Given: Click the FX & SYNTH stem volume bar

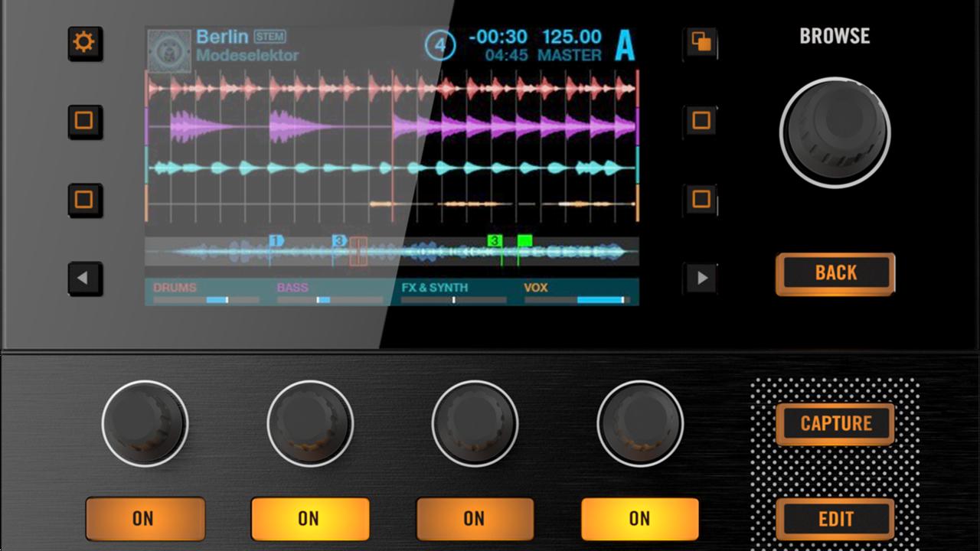Looking at the screenshot, I should click(x=454, y=300).
